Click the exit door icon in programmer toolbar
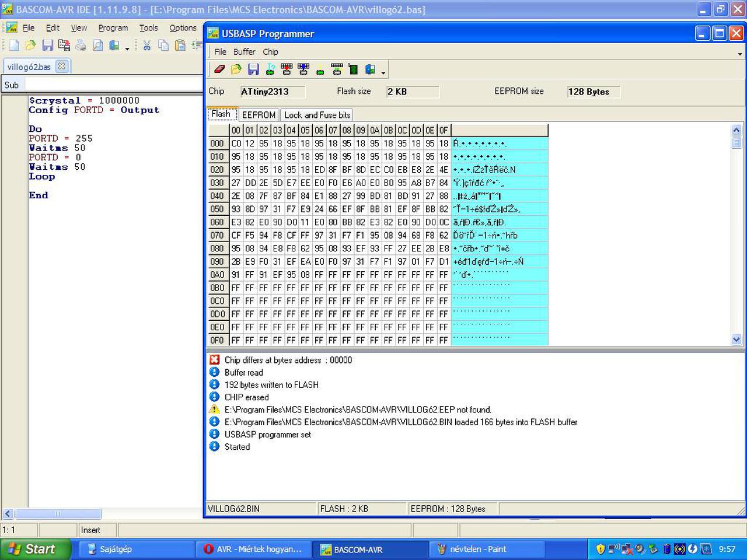This screenshot has height=560, width=747. coord(370,69)
